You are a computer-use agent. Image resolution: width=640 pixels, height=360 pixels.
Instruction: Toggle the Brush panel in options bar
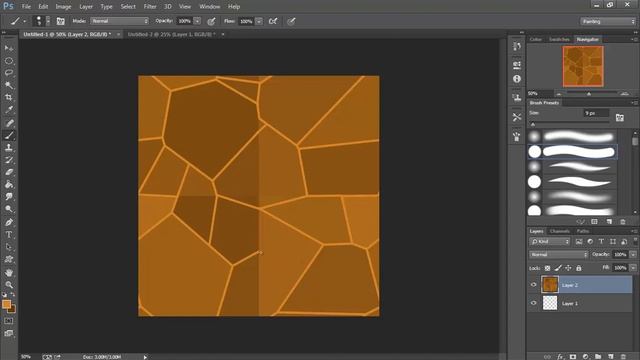click(60, 21)
